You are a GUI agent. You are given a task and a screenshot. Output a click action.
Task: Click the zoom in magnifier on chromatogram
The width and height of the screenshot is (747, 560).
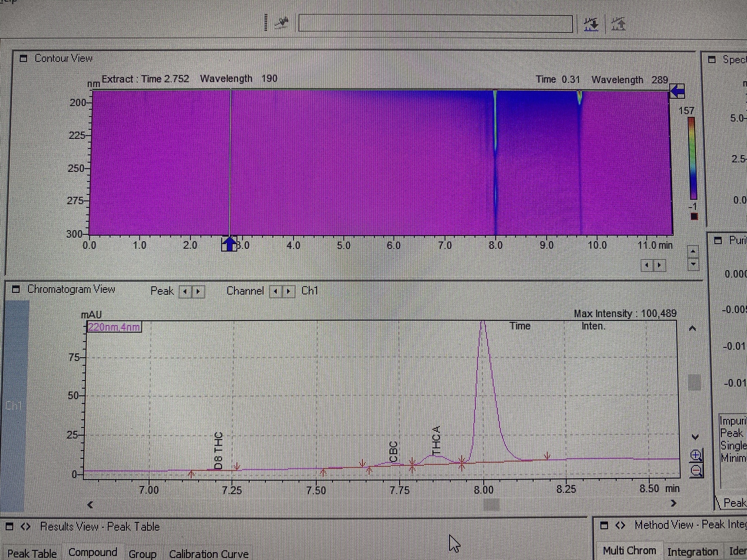point(696,455)
